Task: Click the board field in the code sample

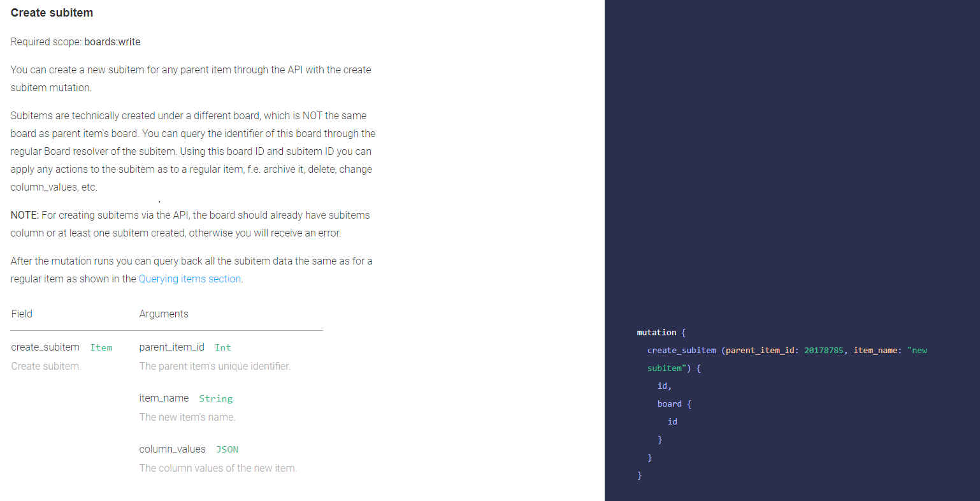Action: pyautogui.click(x=669, y=403)
